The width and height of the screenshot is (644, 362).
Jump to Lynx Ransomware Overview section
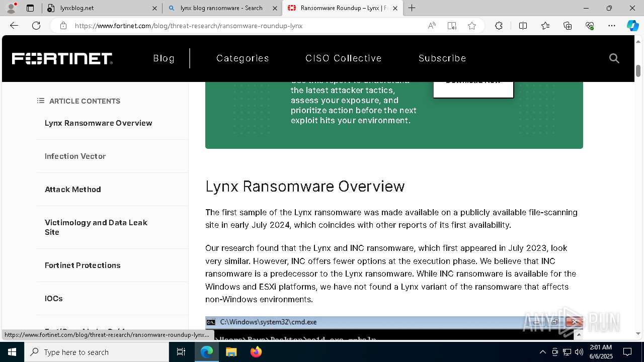click(98, 123)
